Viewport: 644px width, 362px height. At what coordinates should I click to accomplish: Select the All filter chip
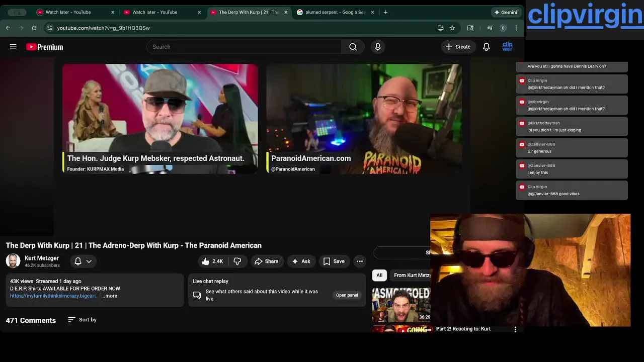tap(379, 275)
